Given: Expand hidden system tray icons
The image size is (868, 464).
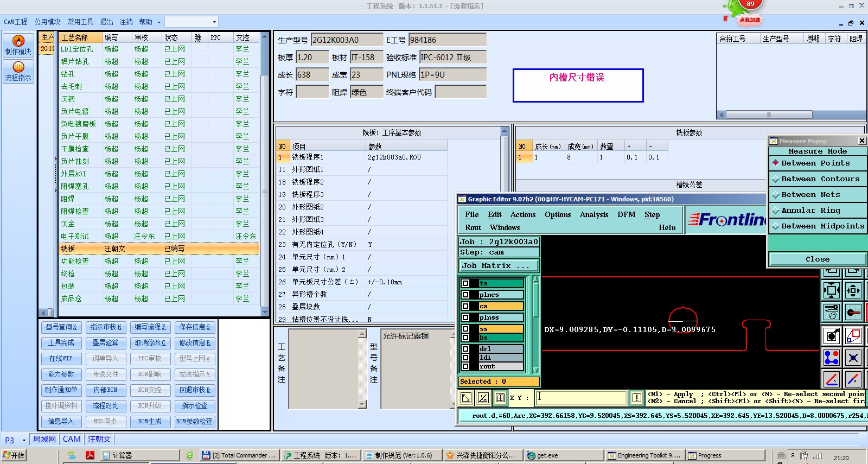Looking at the screenshot, I should coord(793,455).
